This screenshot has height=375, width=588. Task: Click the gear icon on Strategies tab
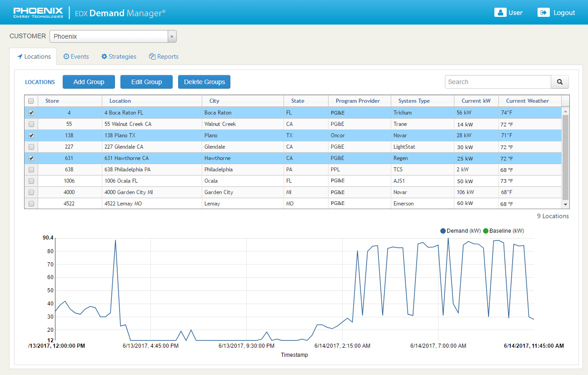click(x=104, y=56)
